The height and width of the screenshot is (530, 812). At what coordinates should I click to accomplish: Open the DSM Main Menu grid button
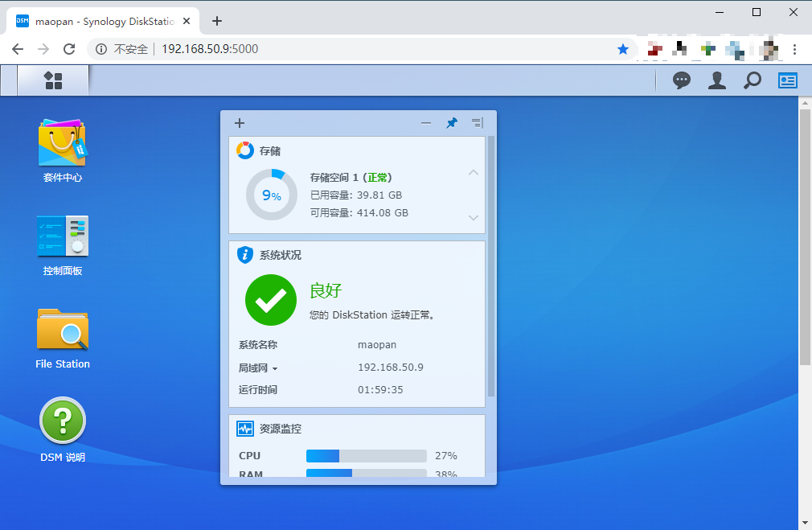pyautogui.click(x=53, y=80)
